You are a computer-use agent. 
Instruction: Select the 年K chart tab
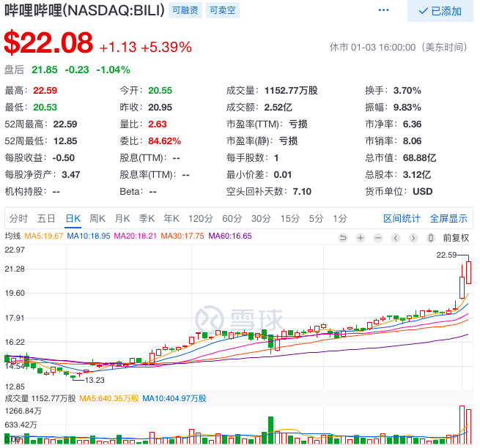click(x=171, y=219)
